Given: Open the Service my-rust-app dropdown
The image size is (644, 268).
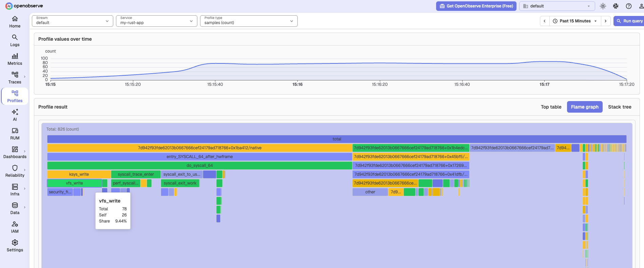Looking at the screenshot, I should pos(157,21).
